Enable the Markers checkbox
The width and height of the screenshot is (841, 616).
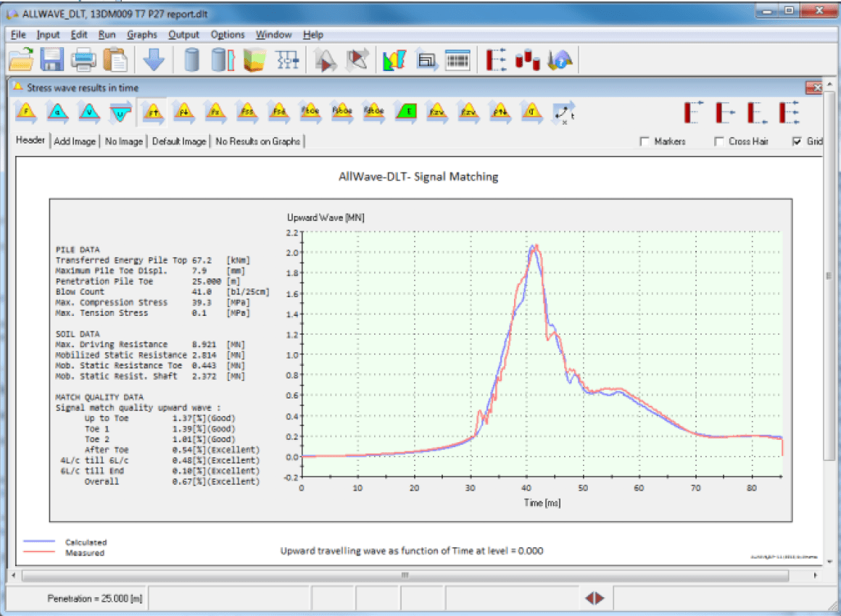(645, 141)
